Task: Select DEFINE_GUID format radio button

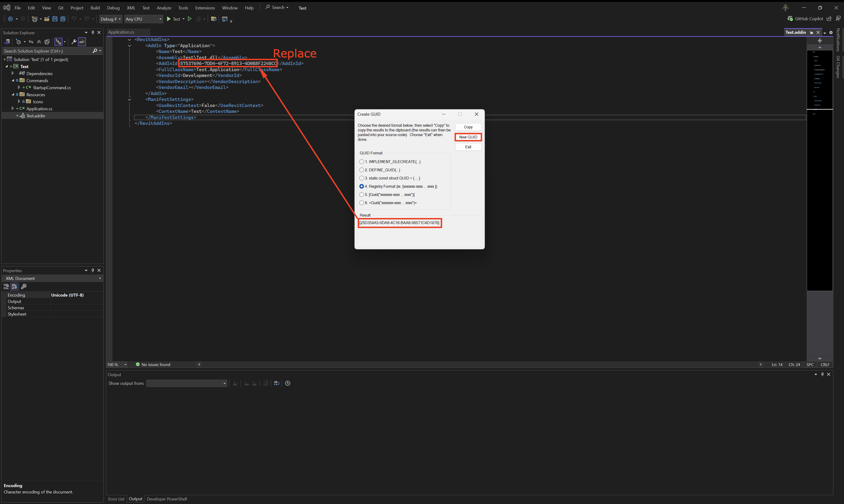Action: coord(361,170)
